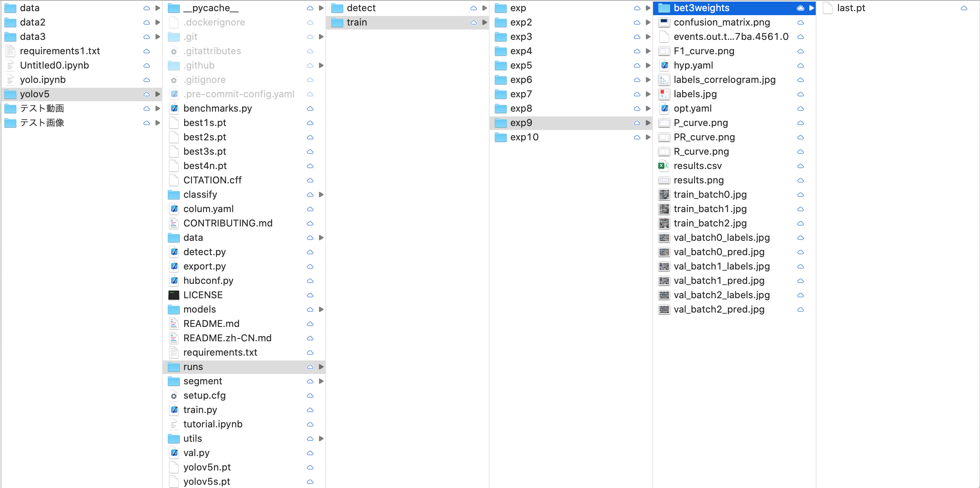Image resolution: width=980 pixels, height=488 pixels.
Task: Open the Untitled0.ipynb notebook file
Action: coord(55,65)
